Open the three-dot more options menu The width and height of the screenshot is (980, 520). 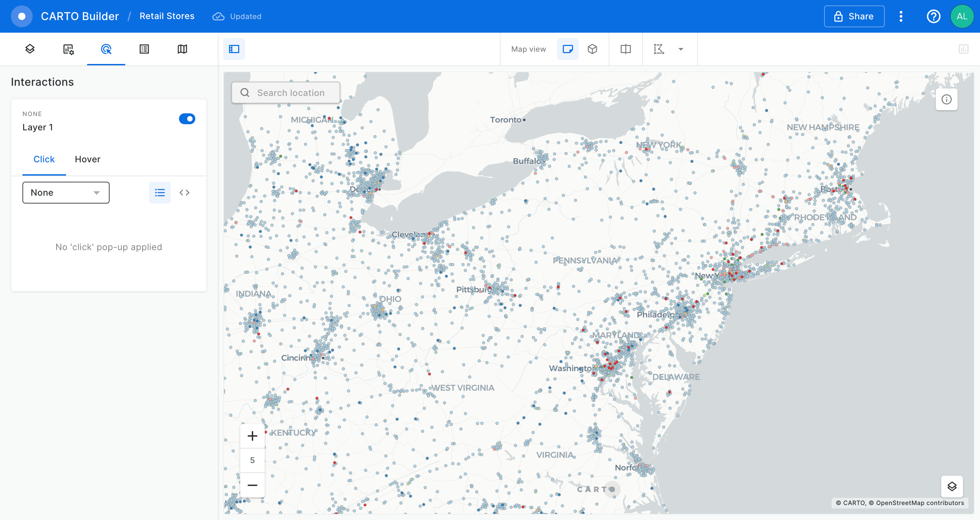pyautogui.click(x=900, y=16)
